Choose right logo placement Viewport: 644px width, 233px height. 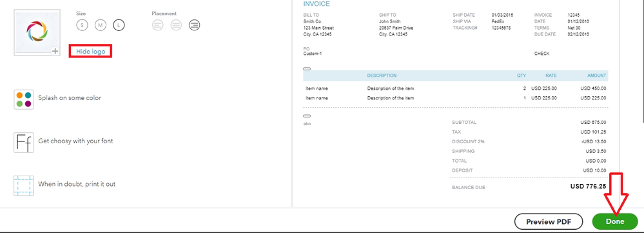195,25
